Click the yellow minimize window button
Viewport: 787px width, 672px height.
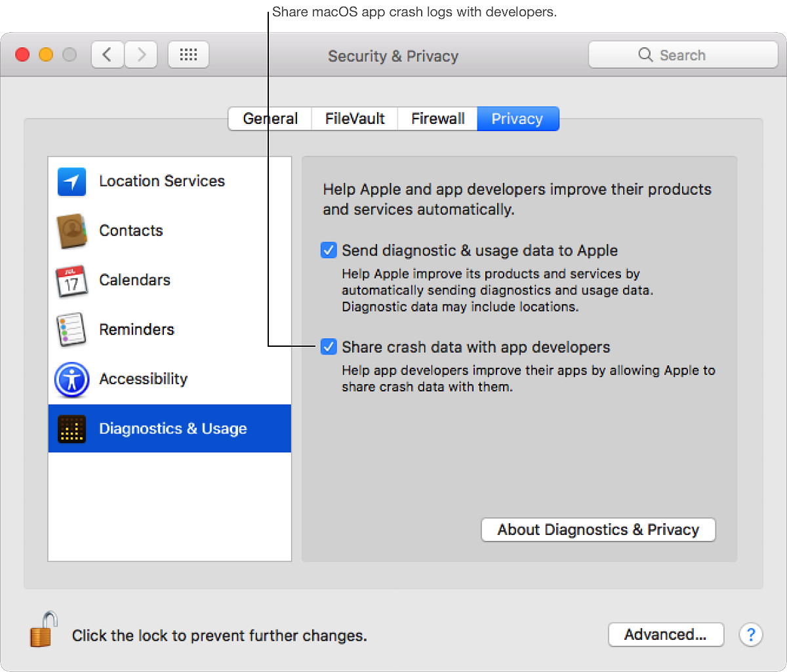(x=46, y=54)
